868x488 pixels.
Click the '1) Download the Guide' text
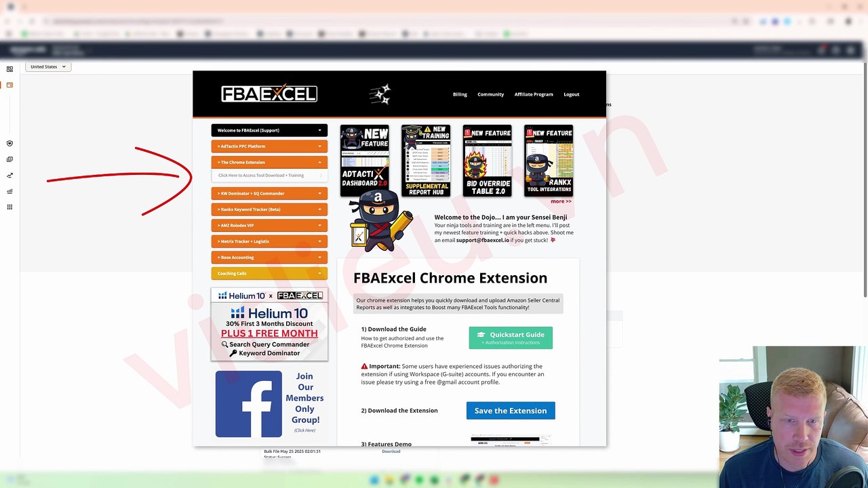point(393,329)
